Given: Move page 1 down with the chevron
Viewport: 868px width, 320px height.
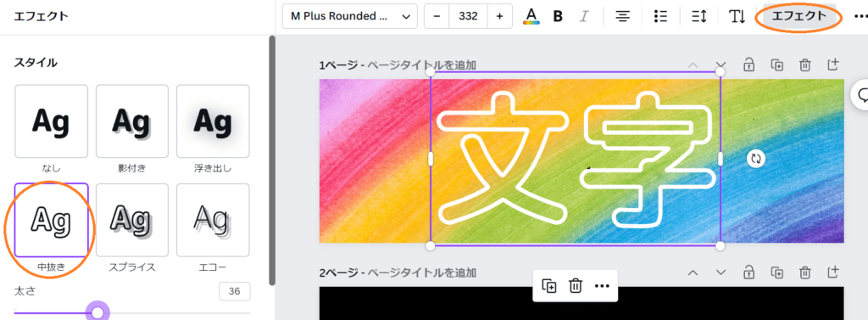Looking at the screenshot, I should point(721,65).
